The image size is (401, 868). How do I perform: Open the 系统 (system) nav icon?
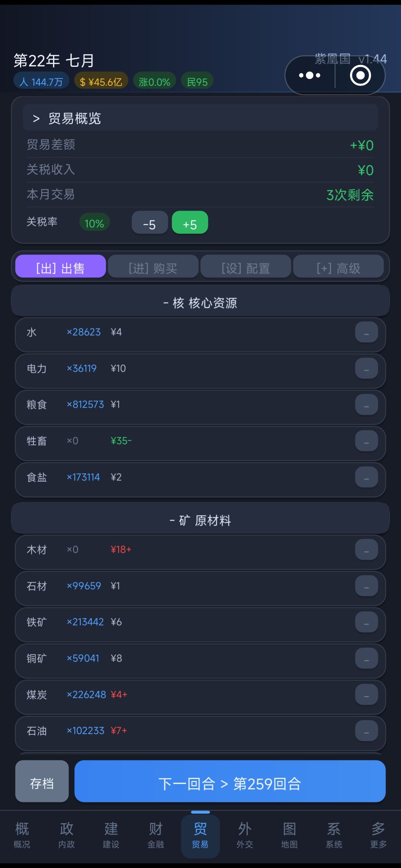pos(334,835)
